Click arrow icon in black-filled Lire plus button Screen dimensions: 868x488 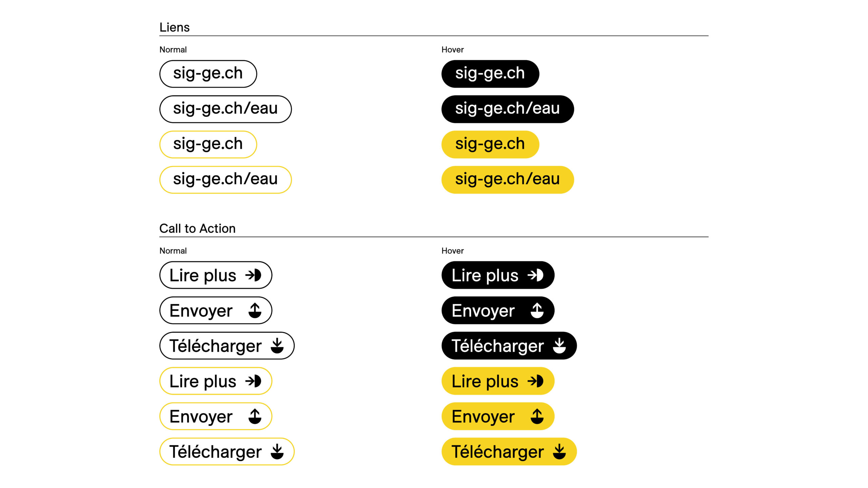(535, 275)
